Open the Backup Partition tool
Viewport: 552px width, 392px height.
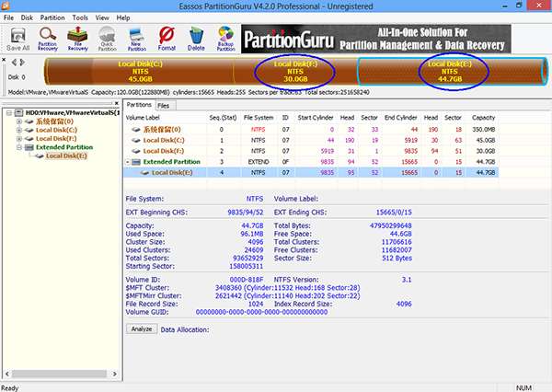(x=224, y=40)
